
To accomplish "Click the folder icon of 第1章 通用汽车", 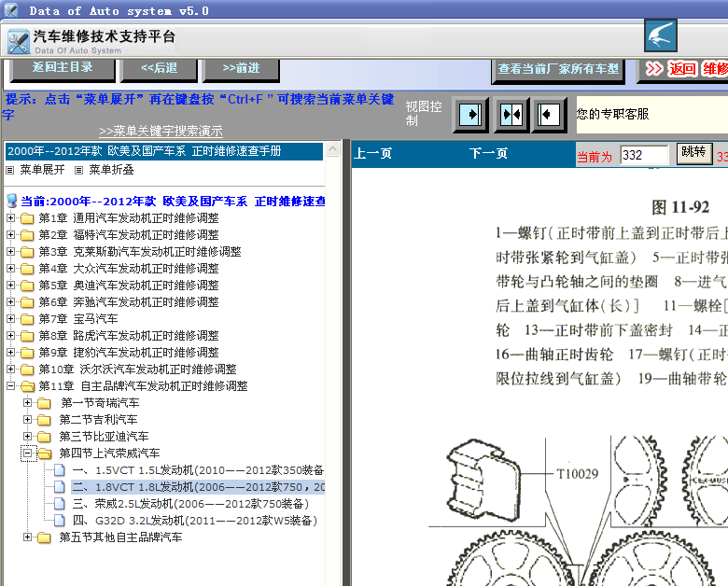I will [x=27, y=218].
